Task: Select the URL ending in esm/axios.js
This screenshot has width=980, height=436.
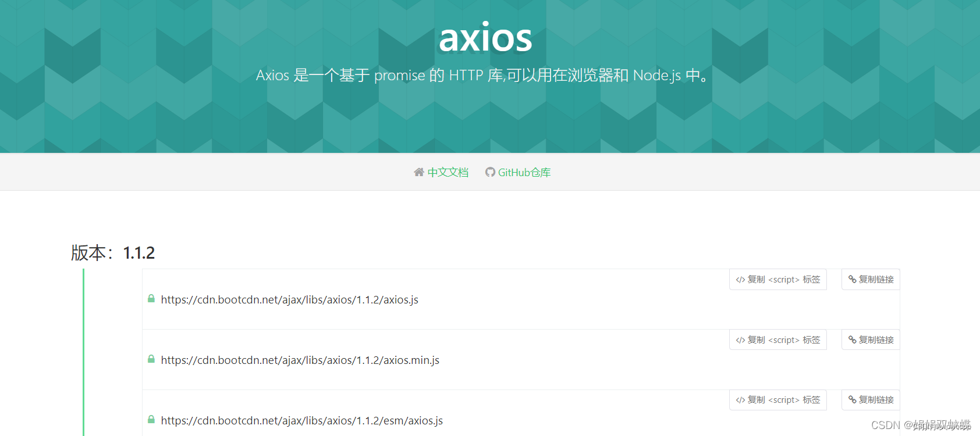Action: click(302, 421)
